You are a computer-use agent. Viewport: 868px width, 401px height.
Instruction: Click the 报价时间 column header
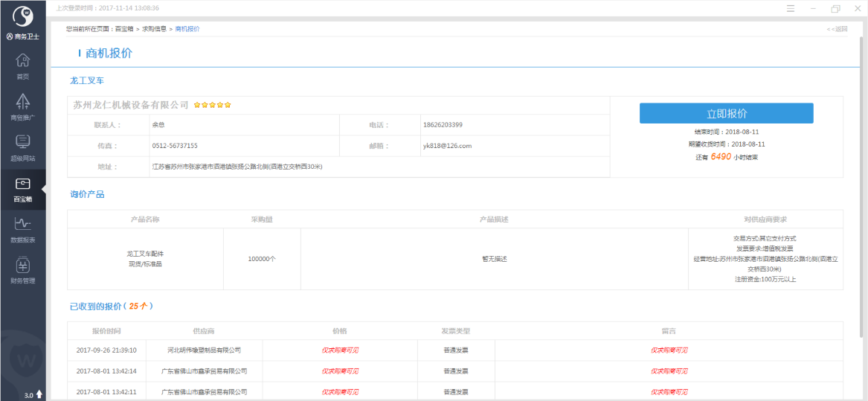(x=106, y=330)
